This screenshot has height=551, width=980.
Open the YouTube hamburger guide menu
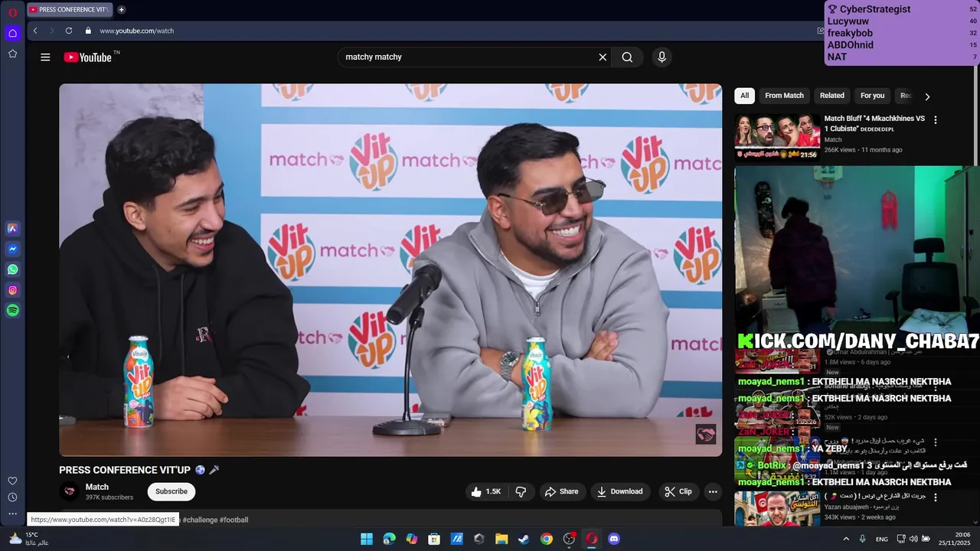point(45,57)
